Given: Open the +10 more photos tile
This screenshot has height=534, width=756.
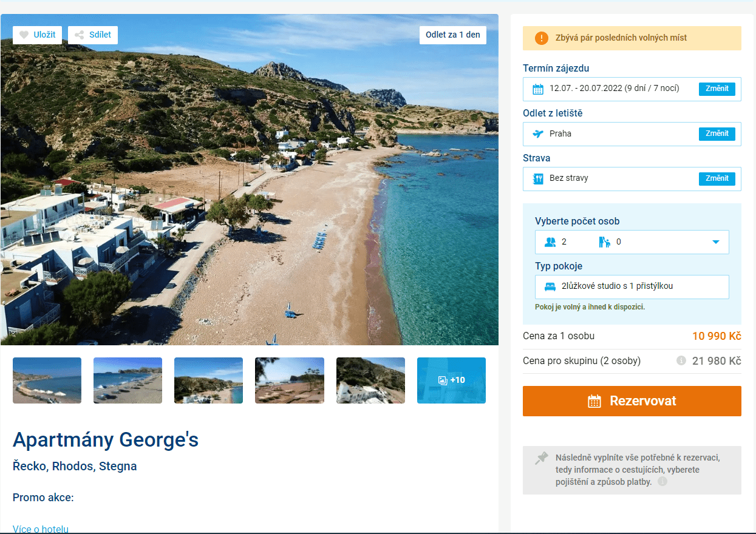Looking at the screenshot, I should [451, 380].
